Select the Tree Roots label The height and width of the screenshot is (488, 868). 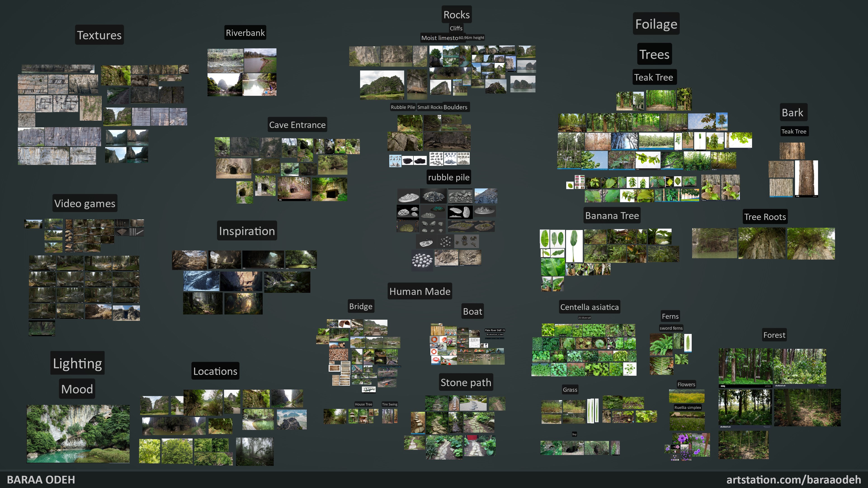tap(765, 217)
